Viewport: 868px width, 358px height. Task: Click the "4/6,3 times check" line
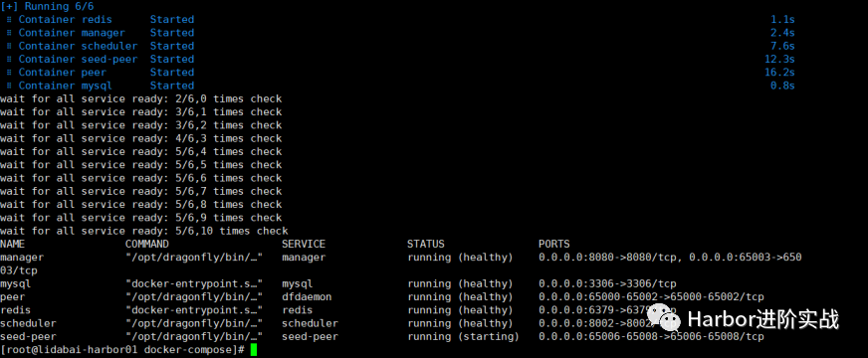point(141,139)
